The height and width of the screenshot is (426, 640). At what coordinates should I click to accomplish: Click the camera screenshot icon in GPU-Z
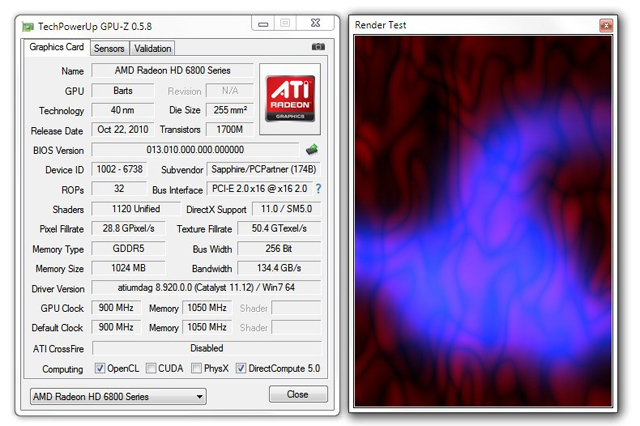[x=318, y=47]
